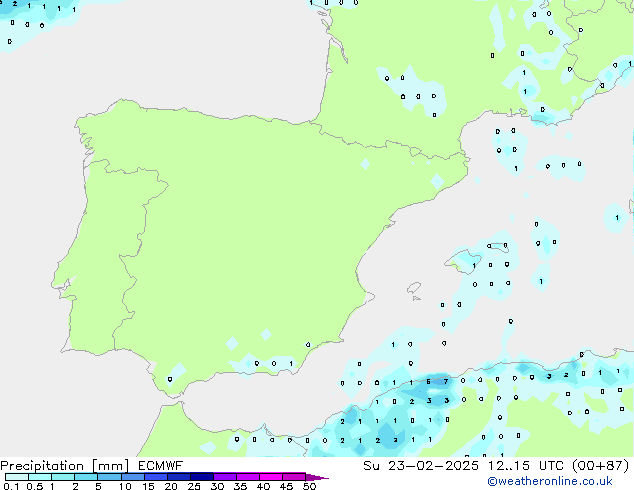Select the lightest 0.1–0.5 mm legend swatch
This screenshot has width=634, height=490.
(x=17, y=477)
